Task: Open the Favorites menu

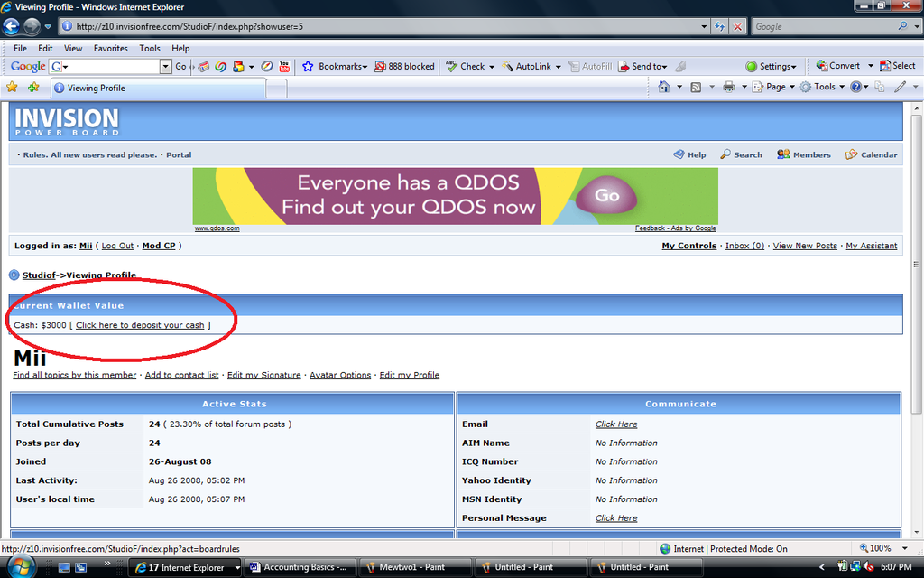Action: [x=110, y=48]
